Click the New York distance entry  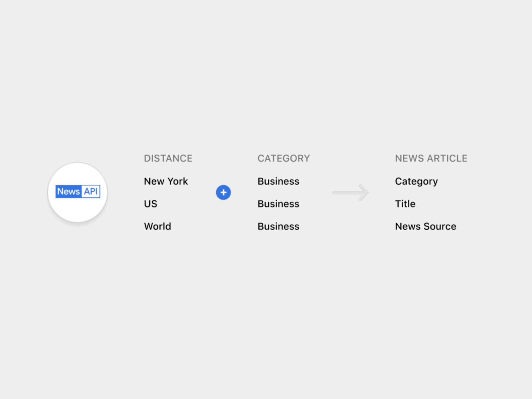[166, 181]
